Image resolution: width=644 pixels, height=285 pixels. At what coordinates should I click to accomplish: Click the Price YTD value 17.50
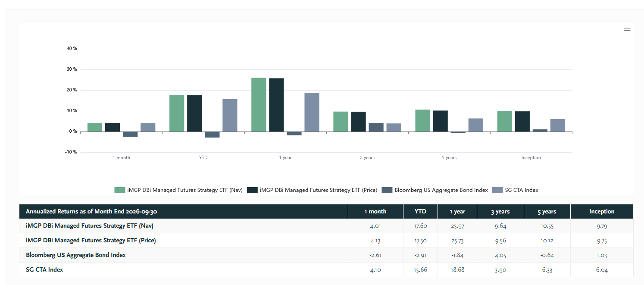[x=420, y=241]
